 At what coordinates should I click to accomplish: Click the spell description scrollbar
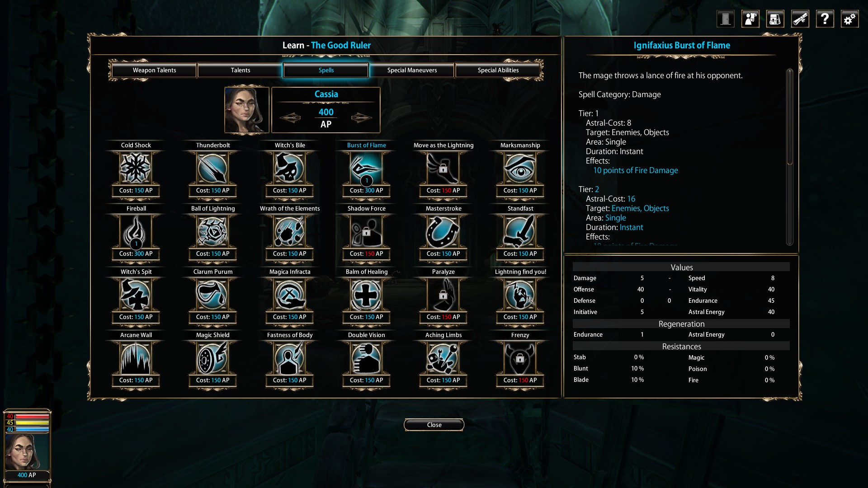coord(789,117)
